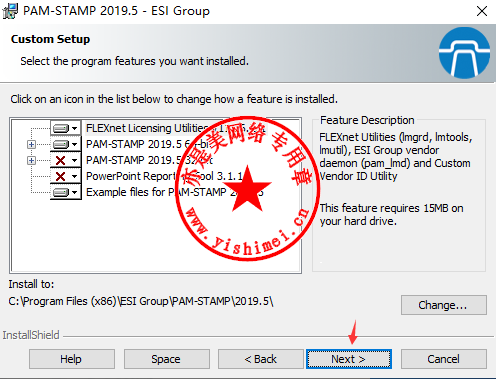Image resolution: width=496 pixels, height=379 pixels.
Task: Select the PAM-STAMP 2019.5 64-bit row
Action: pos(148,144)
